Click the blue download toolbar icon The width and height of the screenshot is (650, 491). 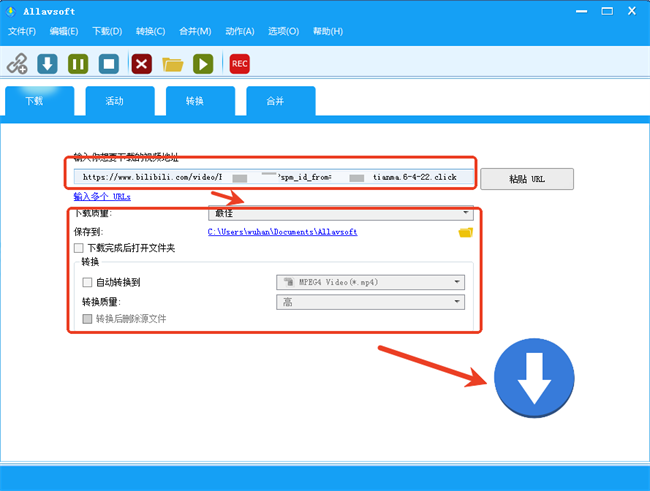47,64
